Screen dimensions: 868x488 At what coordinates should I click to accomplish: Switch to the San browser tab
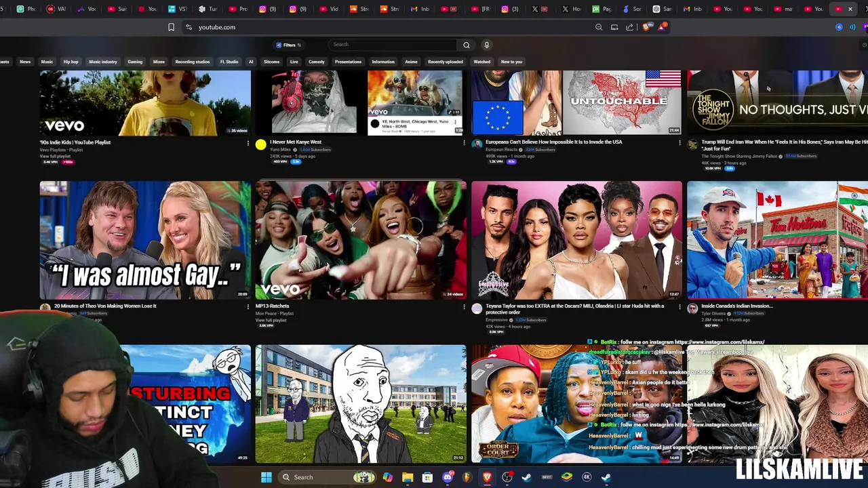coord(662,9)
